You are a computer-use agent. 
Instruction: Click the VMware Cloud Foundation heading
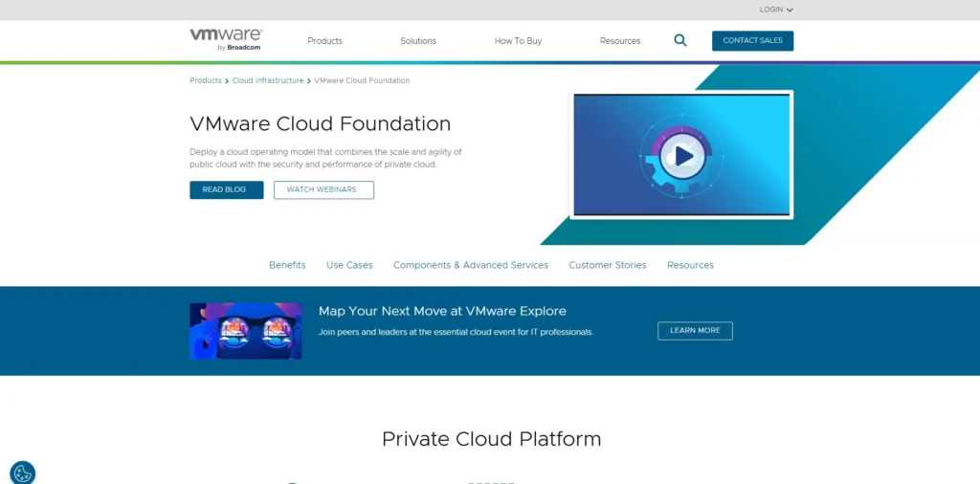(320, 123)
